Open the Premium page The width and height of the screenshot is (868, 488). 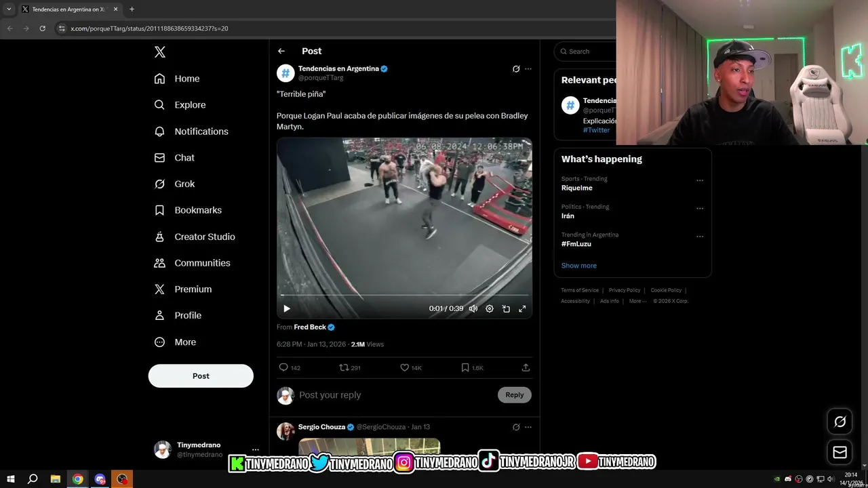click(183, 289)
